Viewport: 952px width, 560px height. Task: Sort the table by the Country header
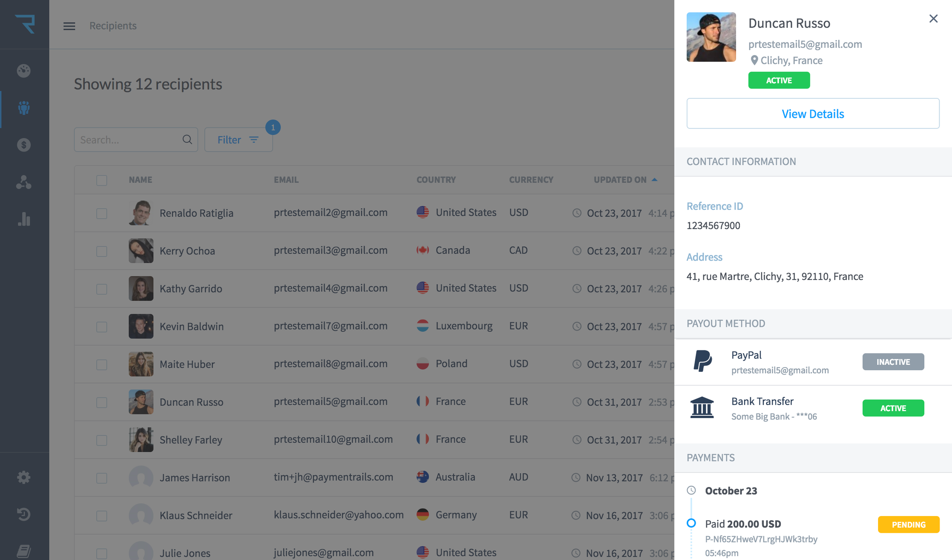pos(436,180)
